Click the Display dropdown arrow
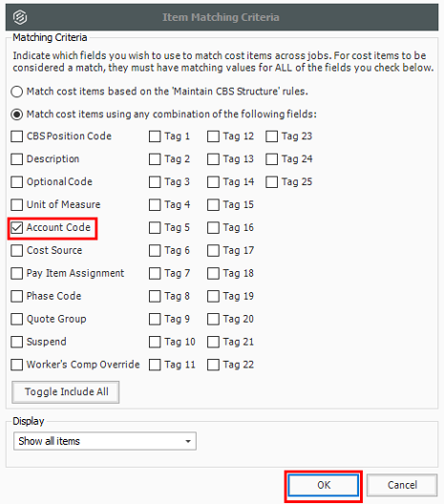 coord(188,441)
